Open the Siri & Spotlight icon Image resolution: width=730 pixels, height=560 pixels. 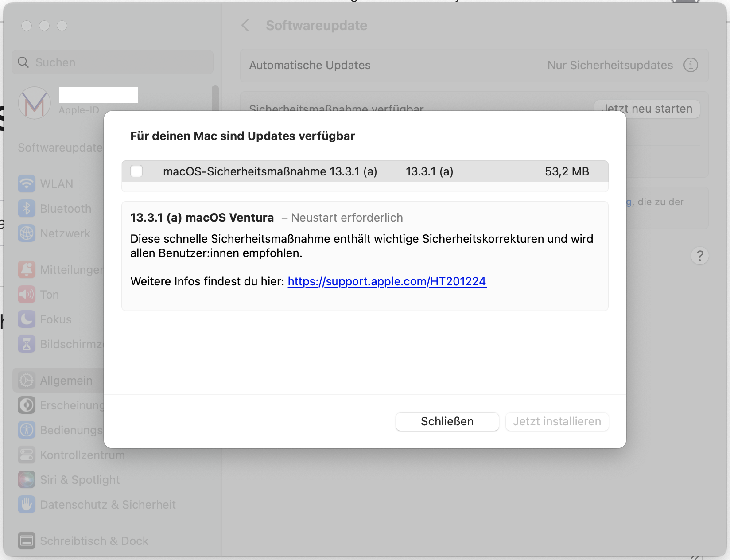(x=27, y=479)
